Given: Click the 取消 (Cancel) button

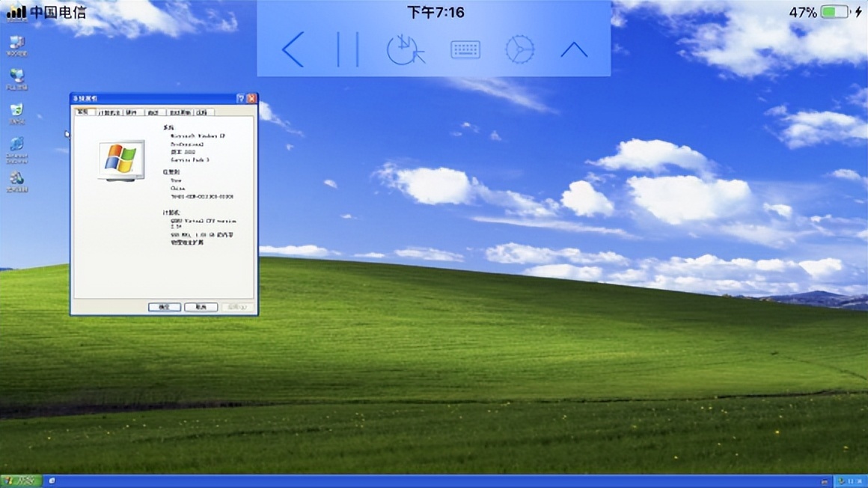Looking at the screenshot, I should pos(201,307).
